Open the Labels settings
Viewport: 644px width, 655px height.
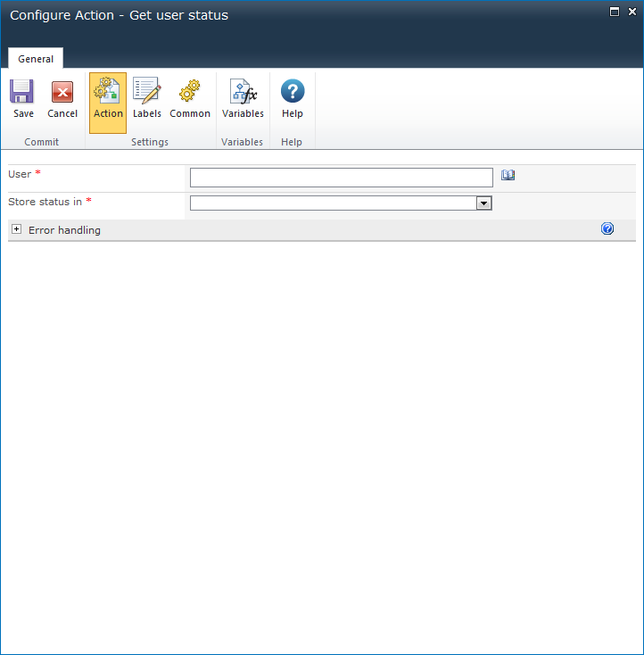pos(146,99)
